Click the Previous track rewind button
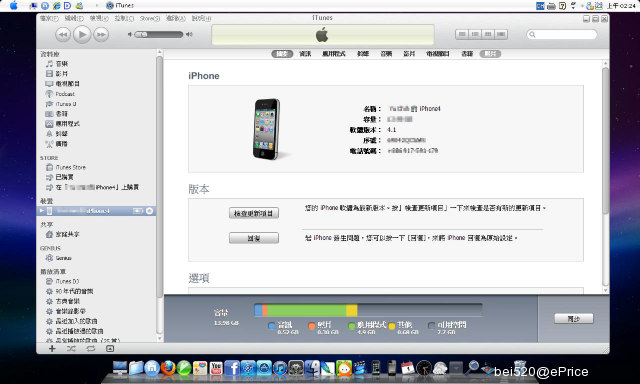The image size is (640, 384). (63, 35)
